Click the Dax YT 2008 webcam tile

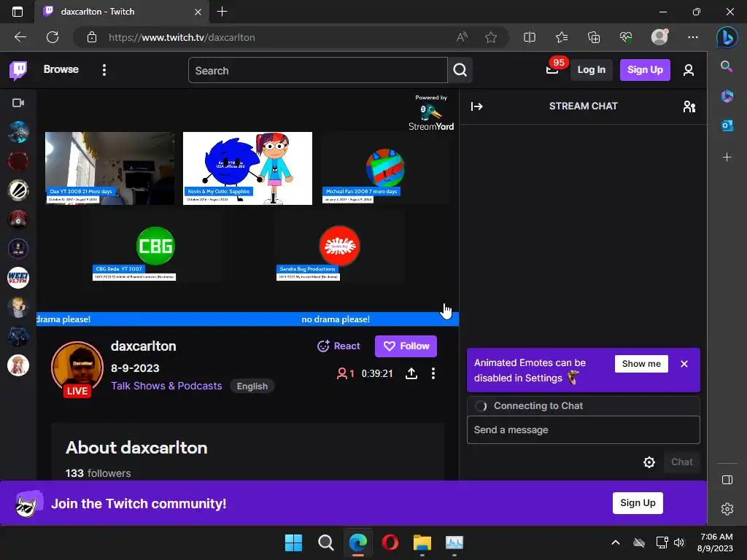tap(109, 168)
